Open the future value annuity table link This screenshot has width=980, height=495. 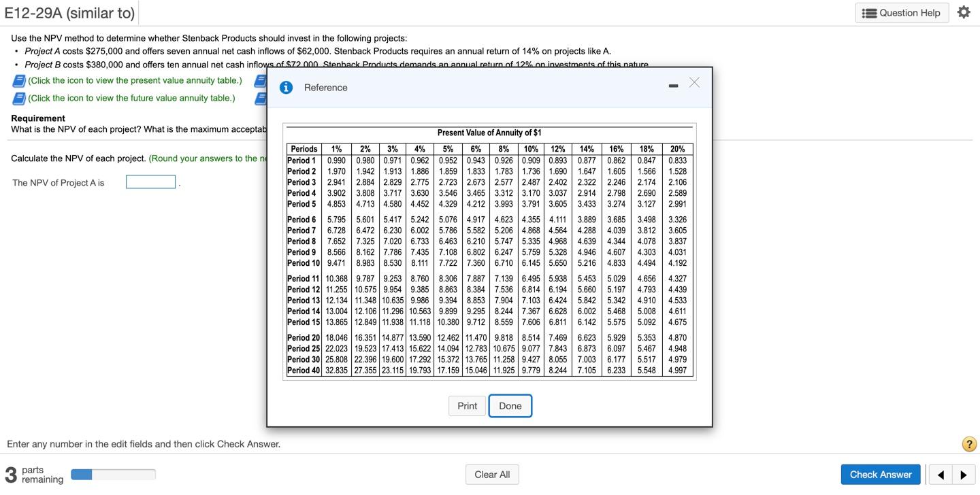(x=131, y=98)
